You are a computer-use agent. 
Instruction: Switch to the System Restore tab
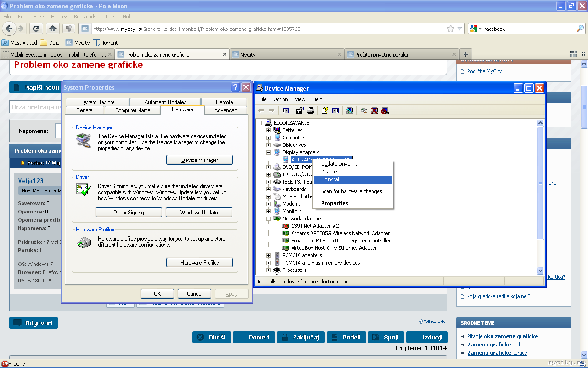(x=97, y=102)
